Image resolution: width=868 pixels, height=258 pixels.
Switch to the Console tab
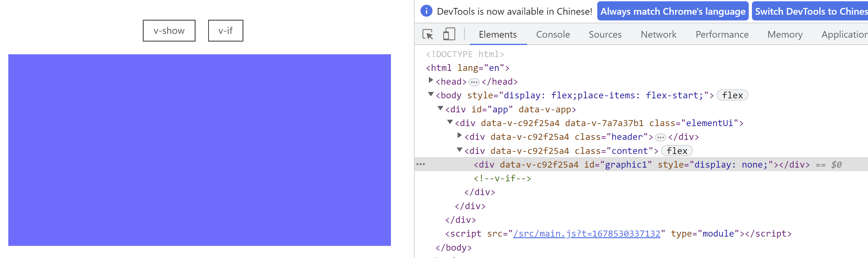click(553, 34)
